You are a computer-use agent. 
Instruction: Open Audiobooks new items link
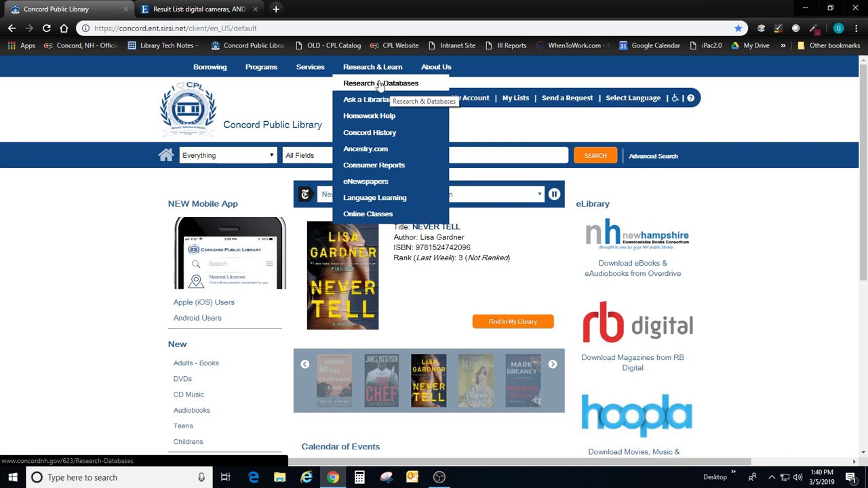coord(191,410)
